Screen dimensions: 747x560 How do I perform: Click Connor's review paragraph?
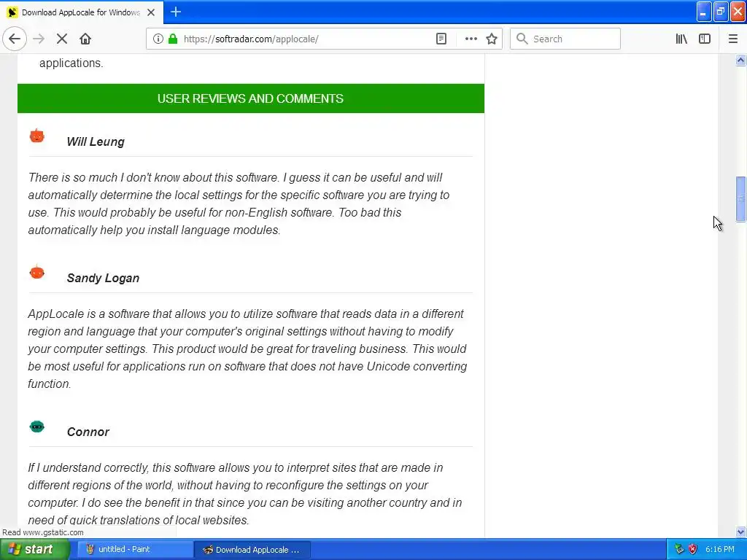coord(245,494)
